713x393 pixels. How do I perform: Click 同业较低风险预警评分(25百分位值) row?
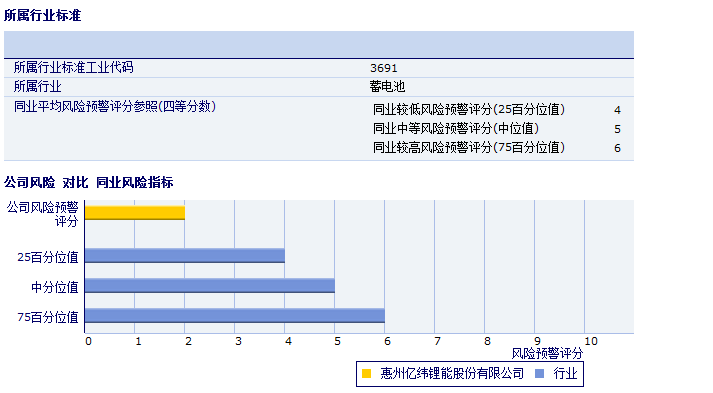tap(497, 110)
